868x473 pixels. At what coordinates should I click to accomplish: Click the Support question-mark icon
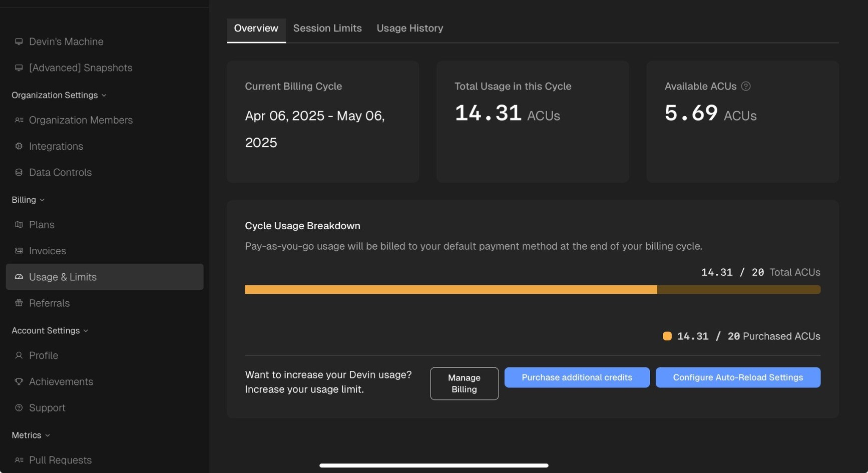(19, 407)
